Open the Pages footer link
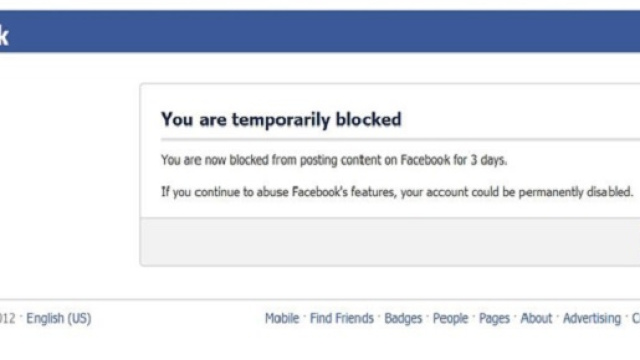Screen dimensions: 640x360 494,318
